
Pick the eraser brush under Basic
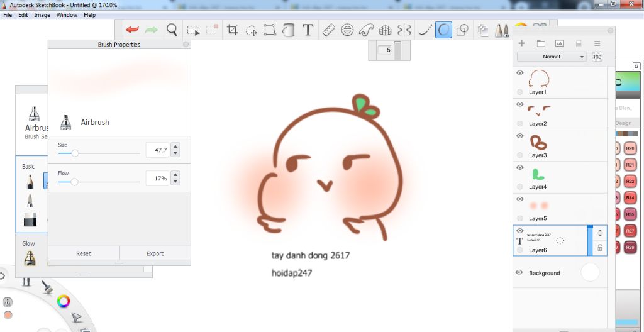(30, 219)
